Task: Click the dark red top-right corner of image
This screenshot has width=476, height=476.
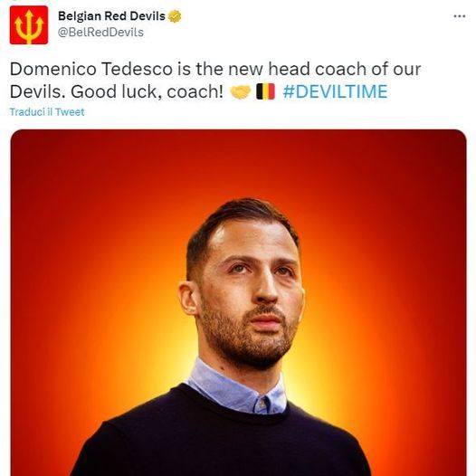Action: (443, 152)
